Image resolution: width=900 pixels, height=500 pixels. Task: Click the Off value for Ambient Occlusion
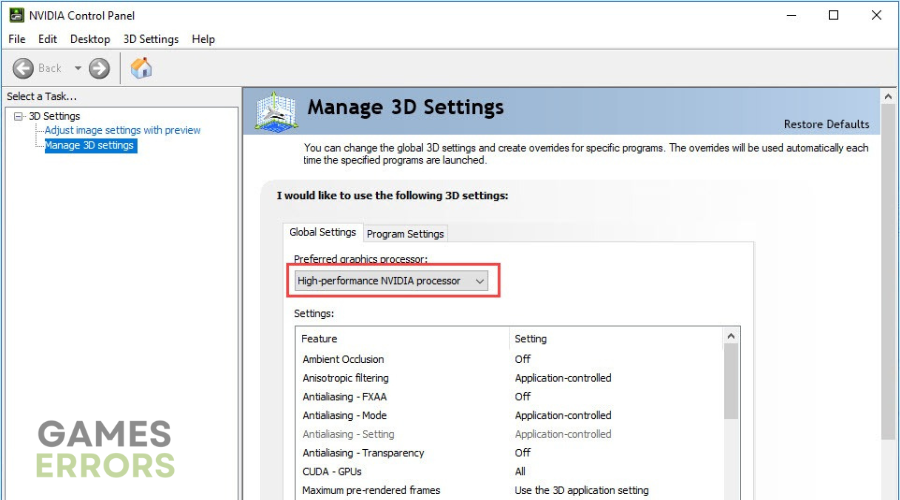[x=522, y=359]
